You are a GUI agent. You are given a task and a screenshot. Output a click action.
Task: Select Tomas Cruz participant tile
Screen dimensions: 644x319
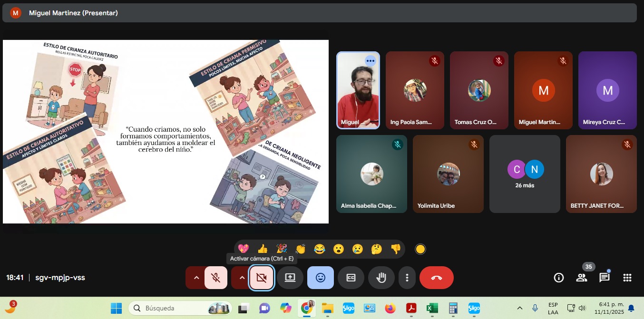(x=479, y=90)
